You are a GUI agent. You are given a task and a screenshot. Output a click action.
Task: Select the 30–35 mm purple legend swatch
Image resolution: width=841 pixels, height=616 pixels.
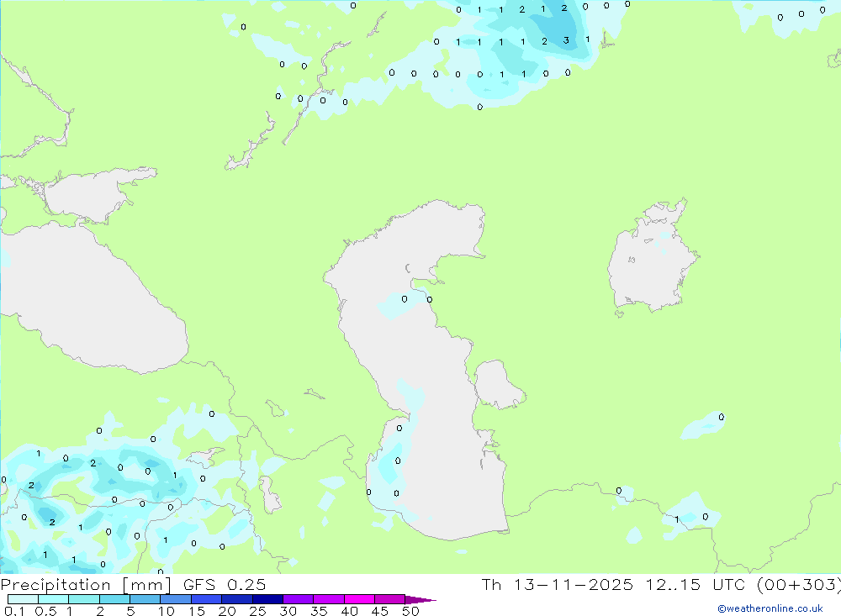[x=299, y=599]
